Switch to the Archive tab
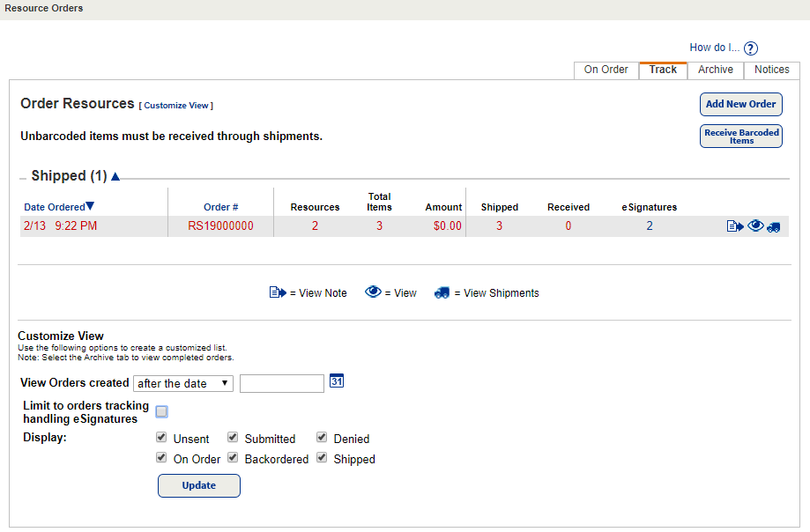 click(x=716, y=70)
